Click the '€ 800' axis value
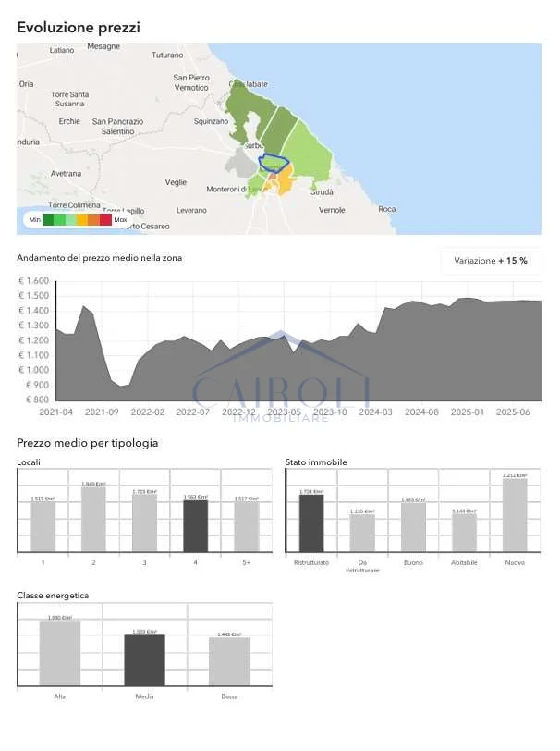The width and height of the screenshot is (560, 751). click(37, 400)
